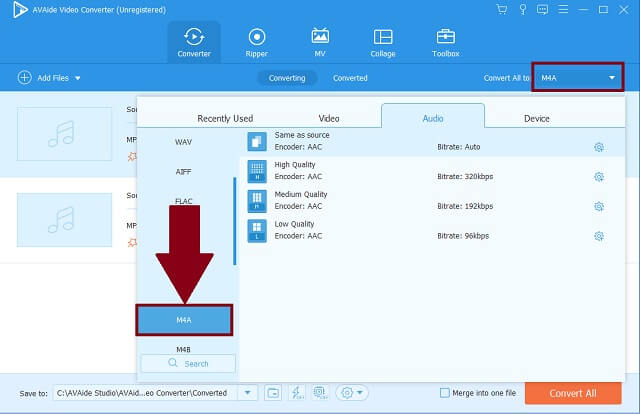Select the Recently Used tab
640x414 pixels.
pyautogui.click(x=225, y=118)
